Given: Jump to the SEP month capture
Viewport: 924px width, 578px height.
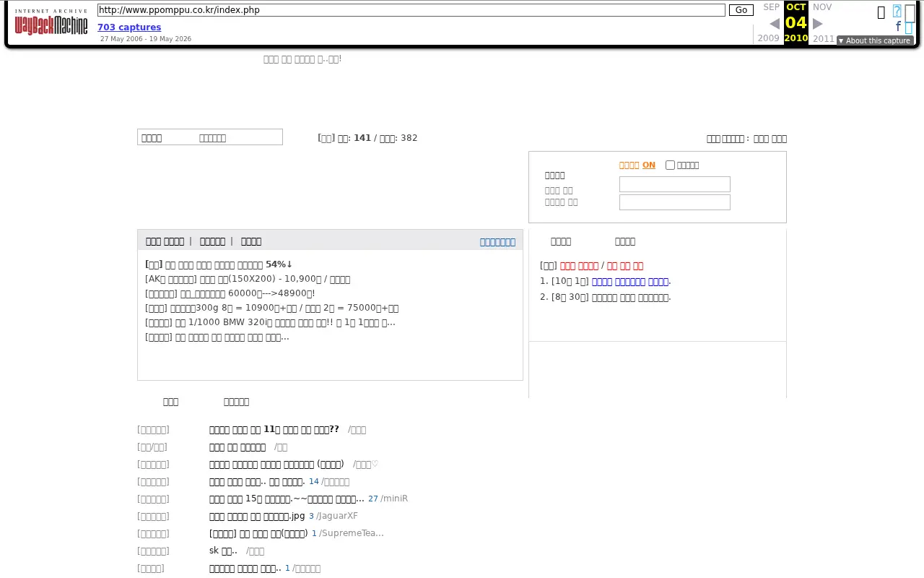Looking at the screenshot, I should click(772, 7).
